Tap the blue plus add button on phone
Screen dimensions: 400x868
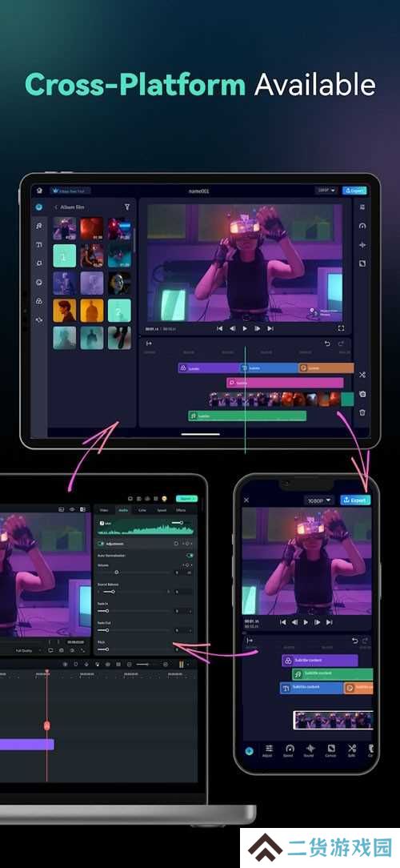tap(249, 751)
